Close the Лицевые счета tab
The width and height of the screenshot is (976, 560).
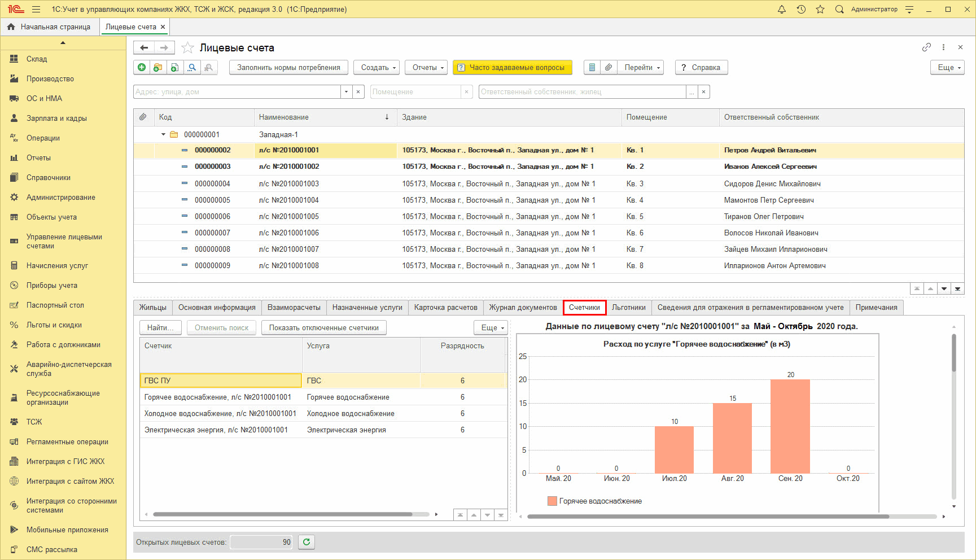click(163, 27)
